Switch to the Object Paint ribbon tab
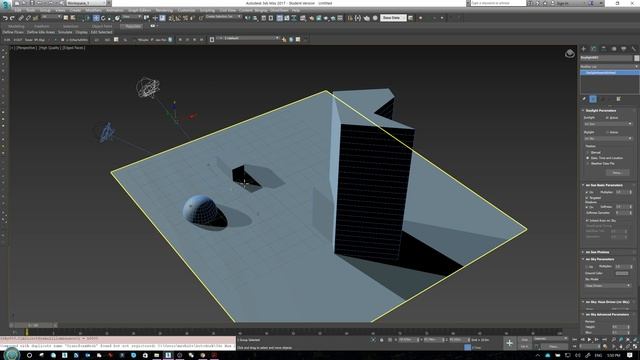Image resolution: width=640 pixels, height=360 pixels. pos(102,26)
